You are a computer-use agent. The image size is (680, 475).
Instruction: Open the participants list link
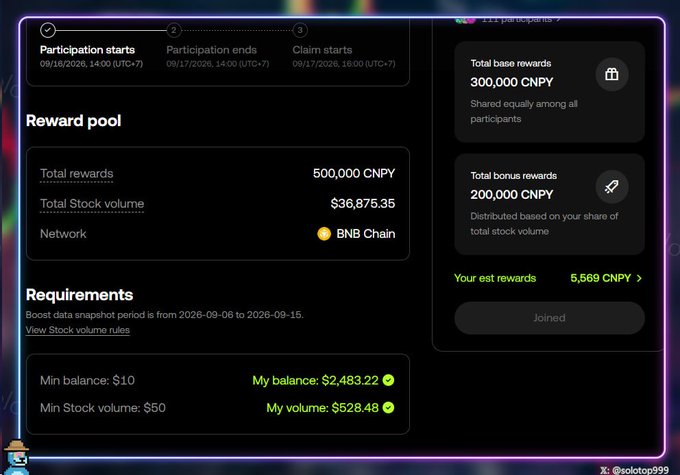520,20
